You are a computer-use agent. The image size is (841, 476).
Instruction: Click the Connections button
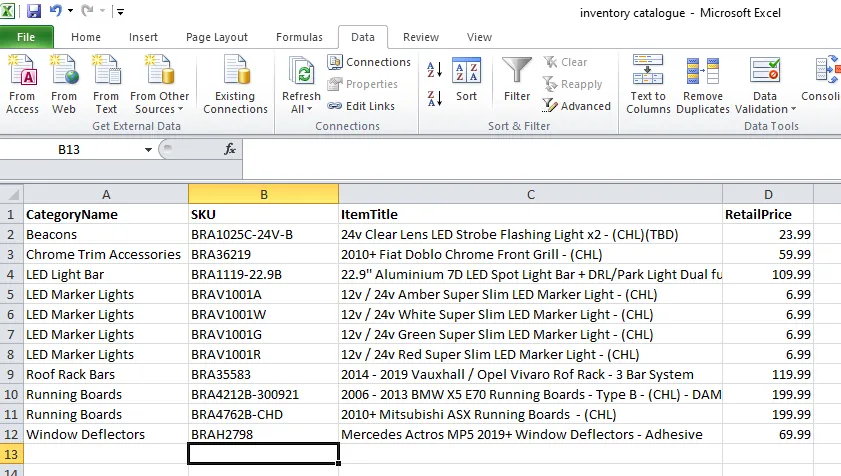click(x=369, y=62)
